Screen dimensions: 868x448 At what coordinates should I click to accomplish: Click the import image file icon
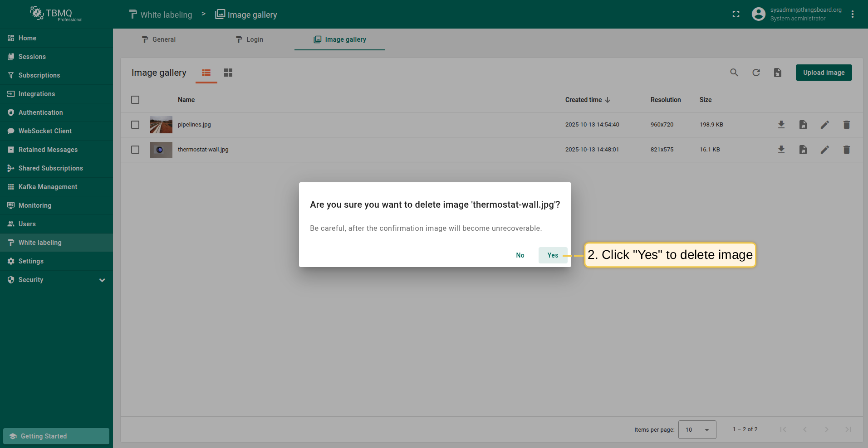click(x=778, y=73)
